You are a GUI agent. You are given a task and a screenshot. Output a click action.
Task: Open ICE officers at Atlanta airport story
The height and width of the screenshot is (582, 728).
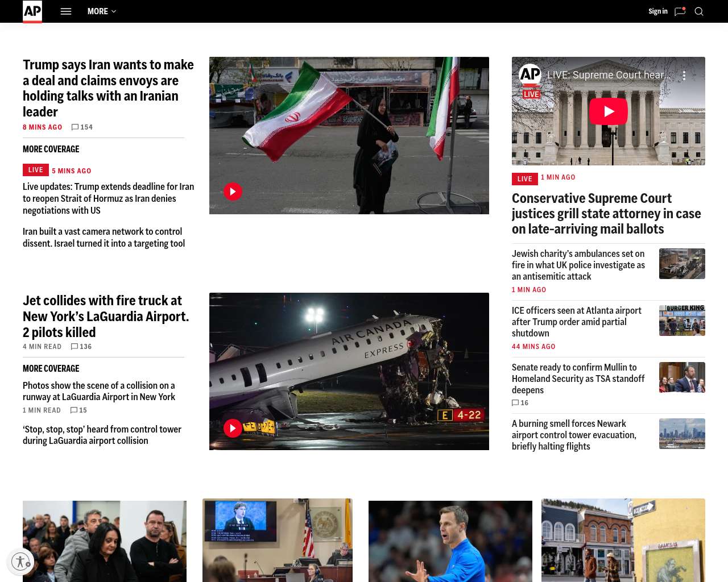click(577, 322)
